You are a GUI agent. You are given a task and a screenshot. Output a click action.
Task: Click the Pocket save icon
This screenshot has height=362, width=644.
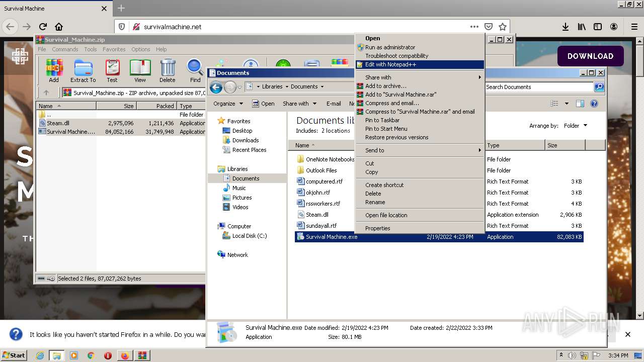click(x=488, y=27)
